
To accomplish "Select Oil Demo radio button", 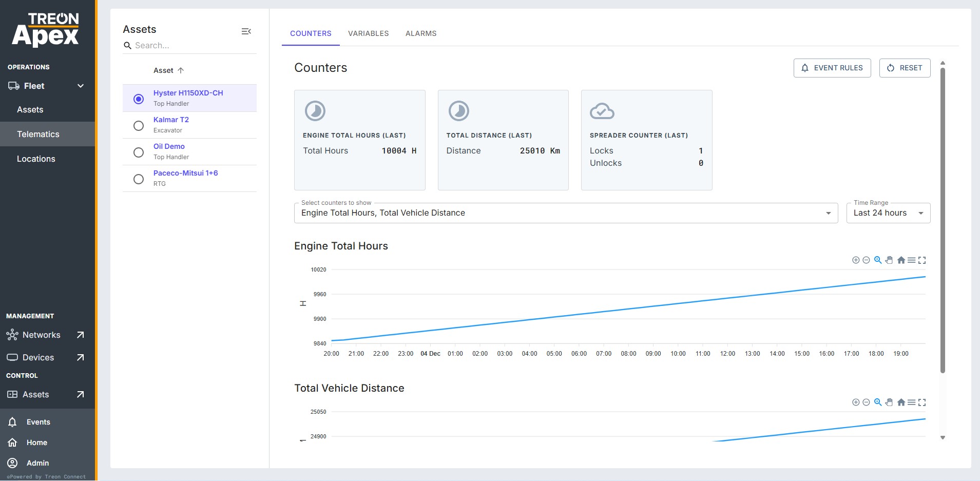I will 139,152.
